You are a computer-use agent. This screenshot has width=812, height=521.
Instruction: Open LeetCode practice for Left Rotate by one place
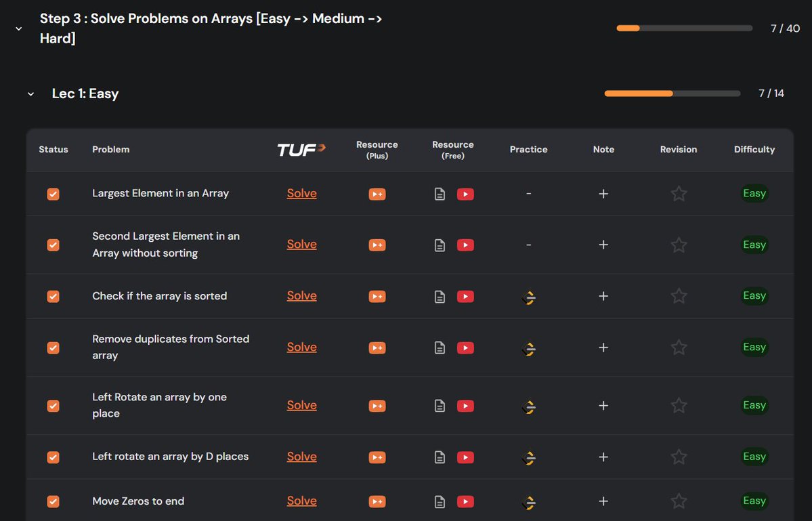529,407
